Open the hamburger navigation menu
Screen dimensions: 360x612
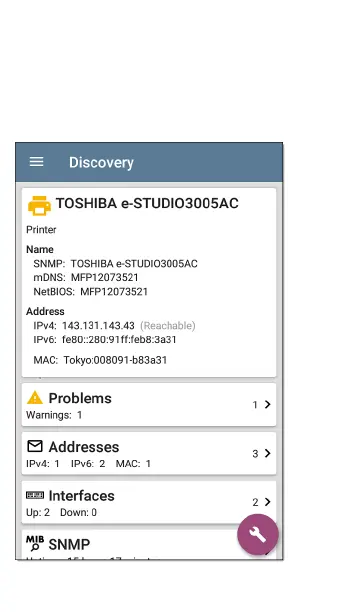37,162
